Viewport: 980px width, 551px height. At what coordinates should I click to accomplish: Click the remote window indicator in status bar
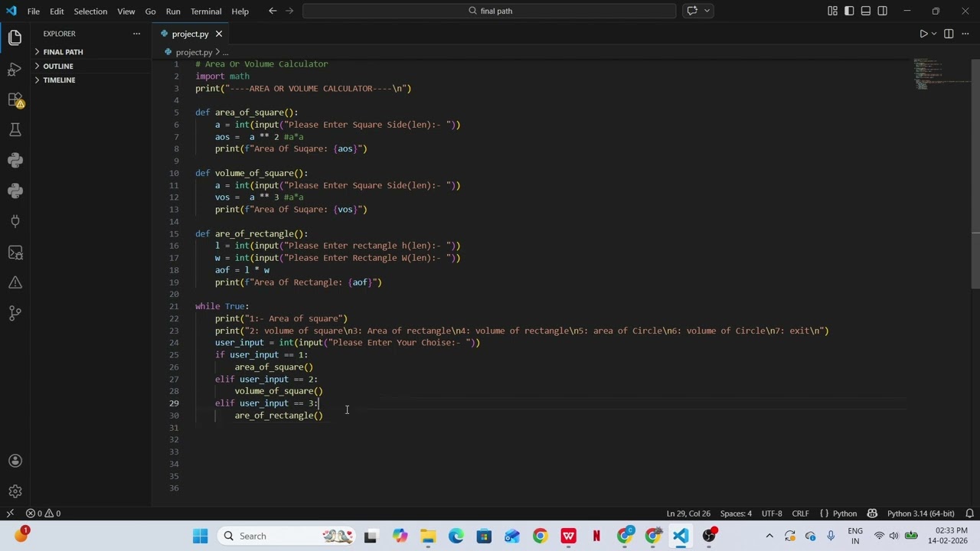(x=10, y=514)
